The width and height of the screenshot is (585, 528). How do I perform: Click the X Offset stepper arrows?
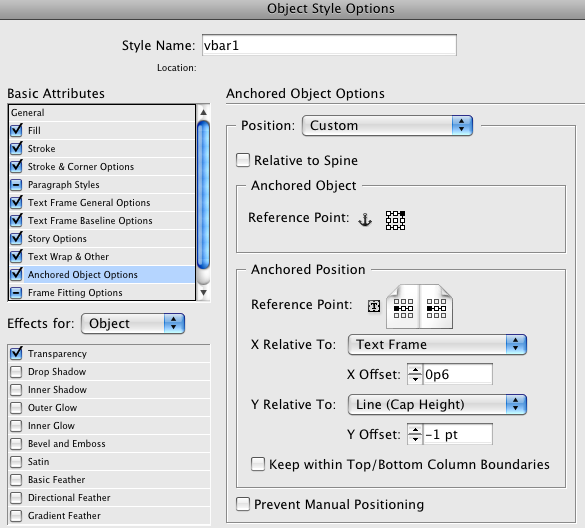click(x=415, y=374)
